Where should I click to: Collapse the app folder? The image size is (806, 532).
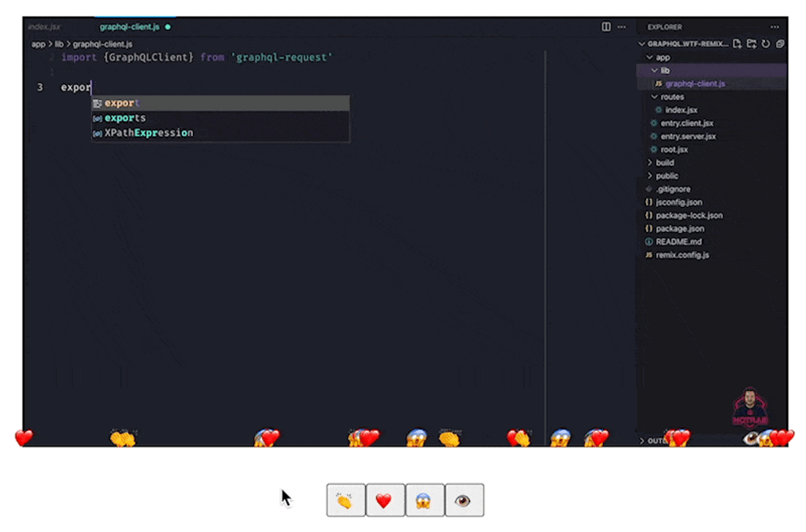click(711, 57)
